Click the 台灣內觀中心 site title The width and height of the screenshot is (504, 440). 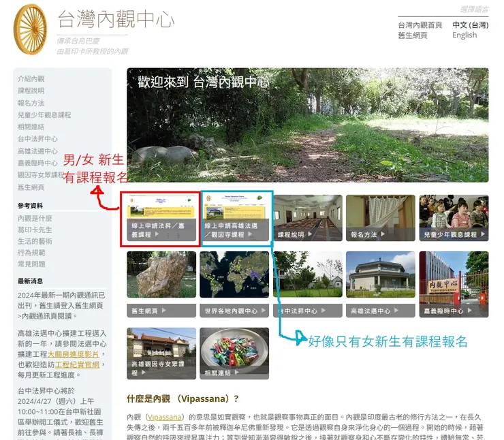[x=116, y=19]
